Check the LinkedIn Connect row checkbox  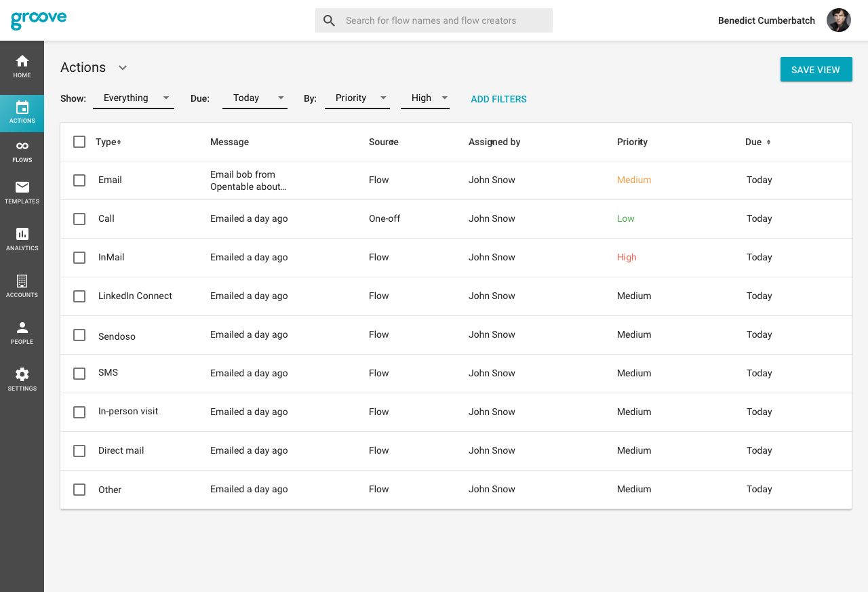pyautogui.click(x=79, y=296)
